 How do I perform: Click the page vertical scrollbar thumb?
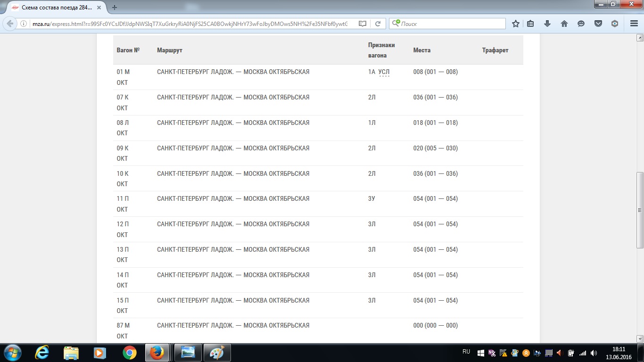coord(640,210)
